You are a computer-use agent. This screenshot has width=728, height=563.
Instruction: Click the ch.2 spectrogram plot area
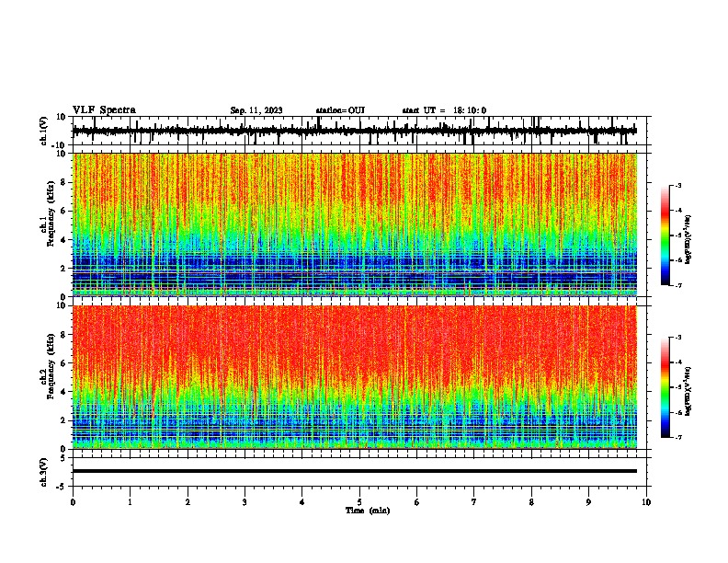355,377
